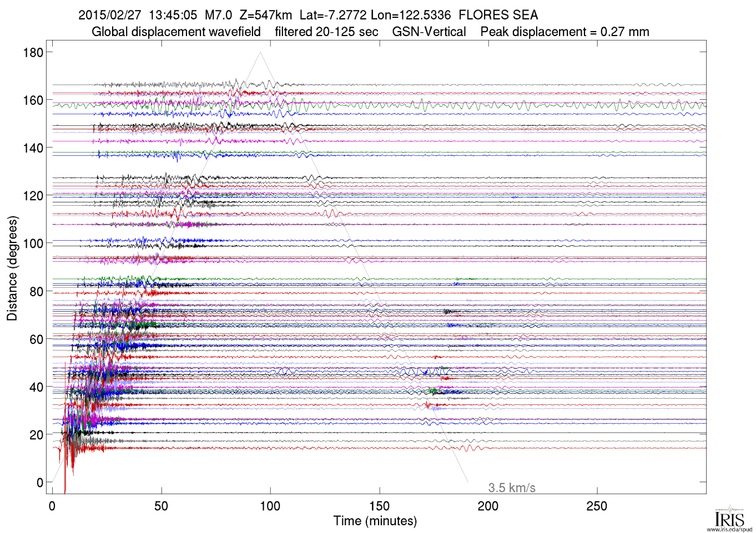Click the GSN-Vertical label
The image size is (756, 533).
429,32
